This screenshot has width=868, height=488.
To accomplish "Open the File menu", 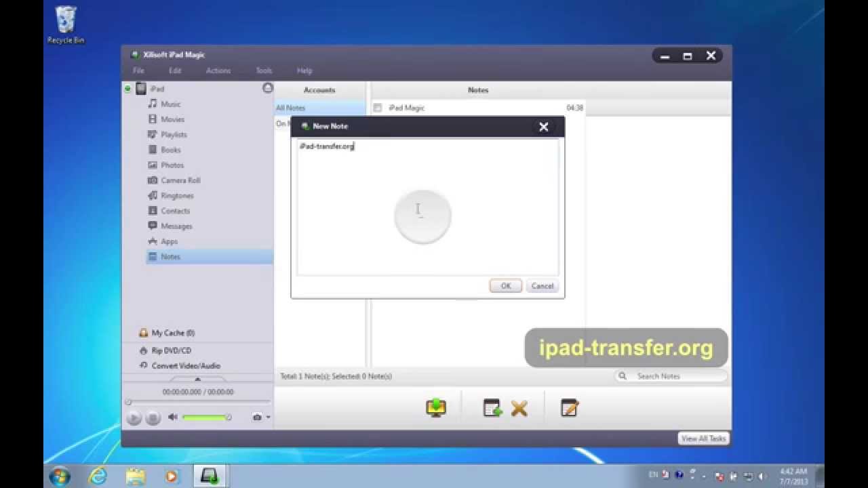I will click(138, 70).
